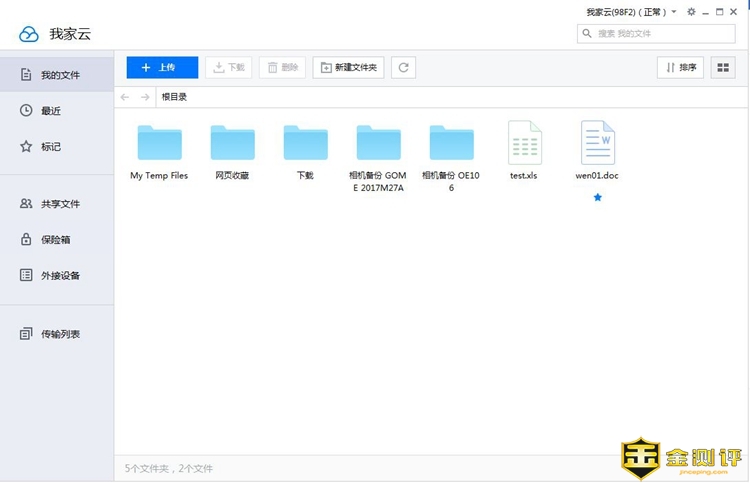Image resolution: width=750 pixels, height=483 pixels.
Task: Open 标记 starred items in sidebar
Action: 50,146
